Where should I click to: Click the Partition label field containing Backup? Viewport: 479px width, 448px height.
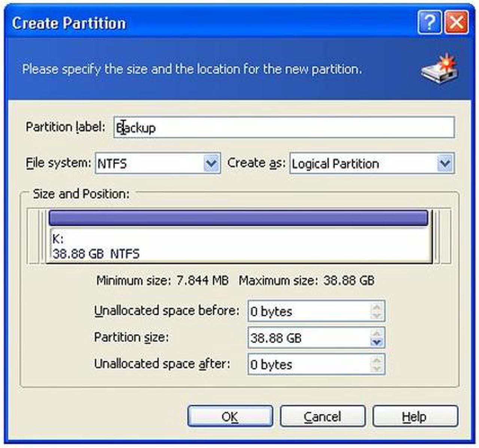(284, 128)
